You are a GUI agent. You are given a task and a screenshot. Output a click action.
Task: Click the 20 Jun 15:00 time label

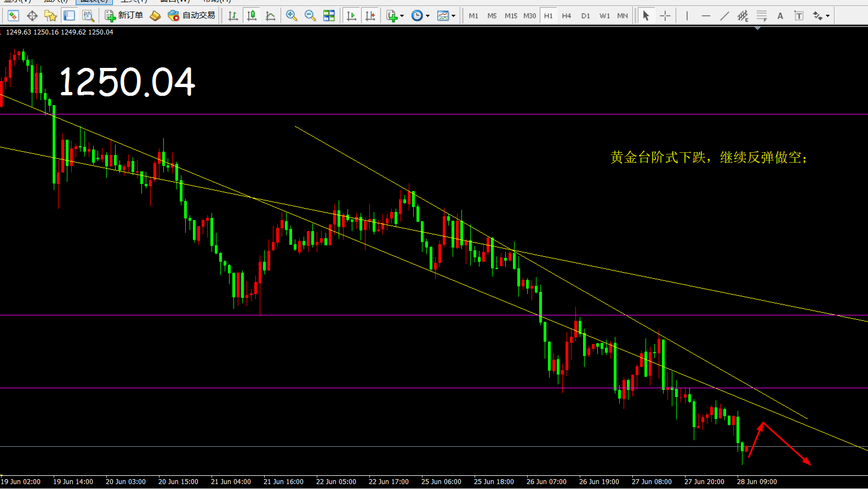pyautogui.click(x=178, y=482)
